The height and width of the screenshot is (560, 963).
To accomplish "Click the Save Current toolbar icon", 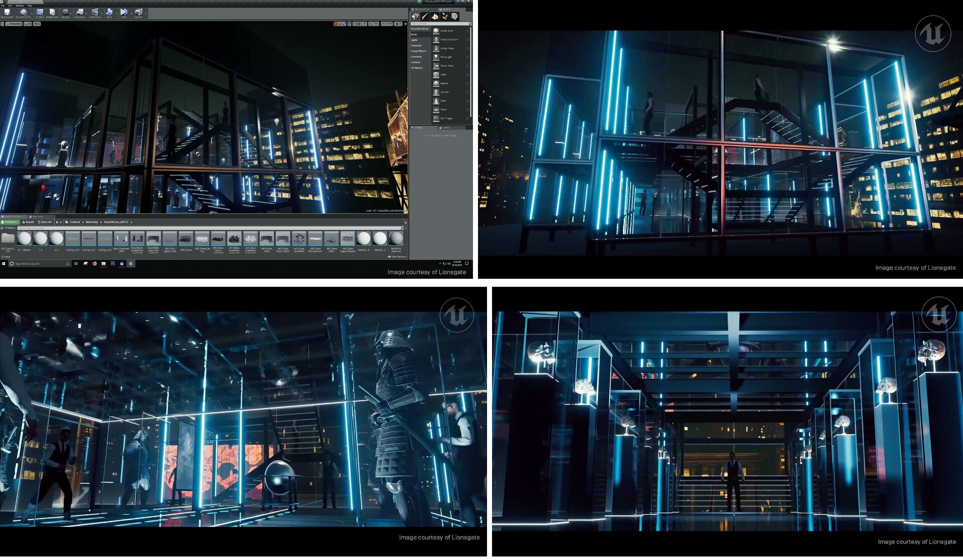I will [x=7, y=13].
